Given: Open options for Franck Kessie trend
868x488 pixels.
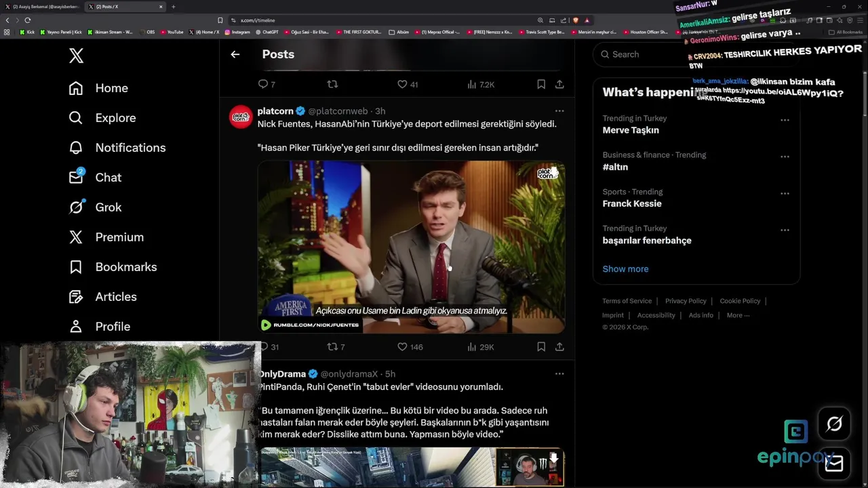Looking at the screenshot, I should click(x=785, y=193).
